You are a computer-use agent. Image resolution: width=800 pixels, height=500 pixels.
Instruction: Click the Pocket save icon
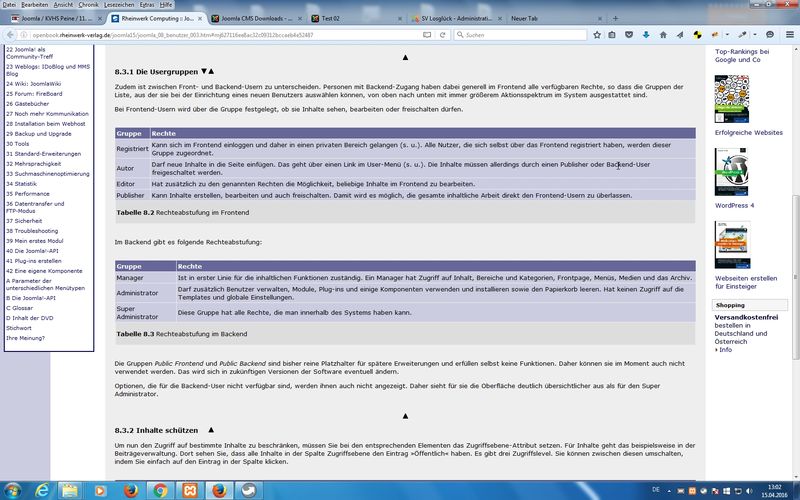(629, 35)
